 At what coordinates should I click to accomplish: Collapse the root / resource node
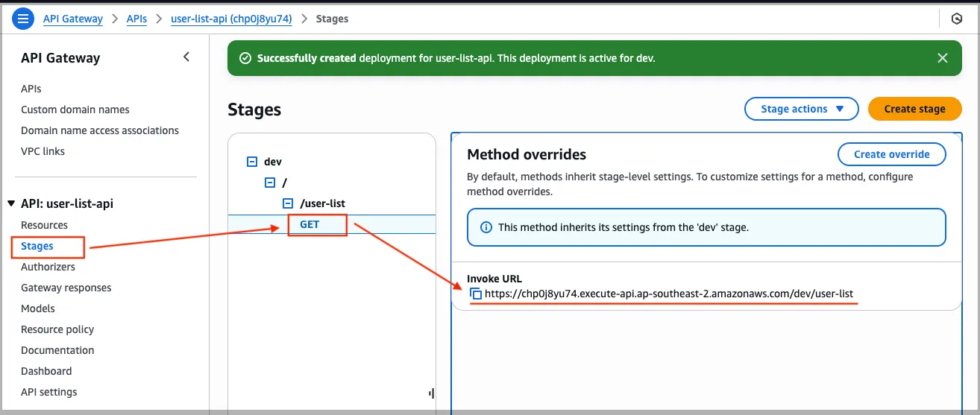click(270, 183)
